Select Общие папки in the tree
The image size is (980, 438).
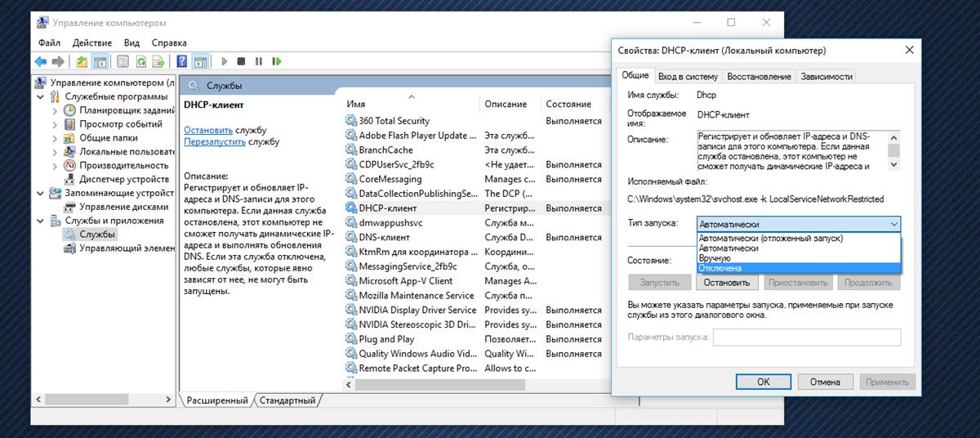pyautogui.click(x=109, y=138)
